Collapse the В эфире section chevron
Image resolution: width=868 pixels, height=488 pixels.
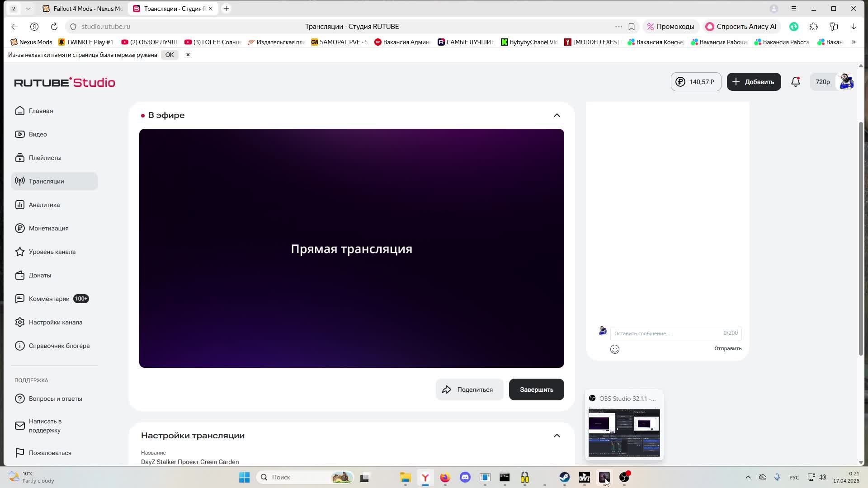pos(557,115)
